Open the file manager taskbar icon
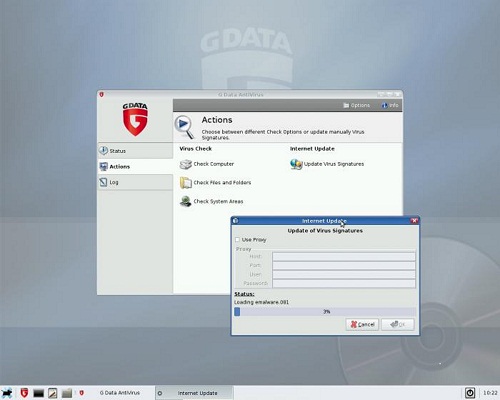 point(67,393)
